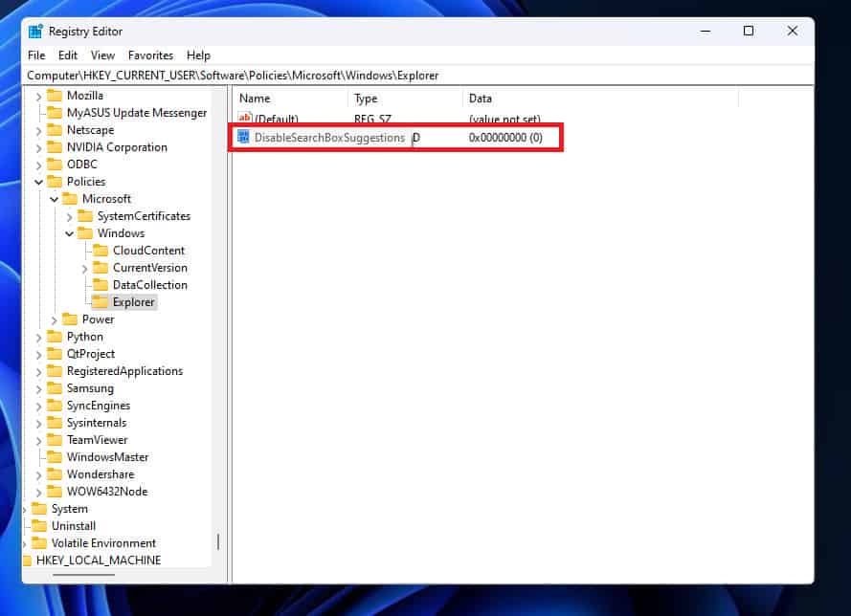Expand the WOW6432Node key

tap(38, 493)
